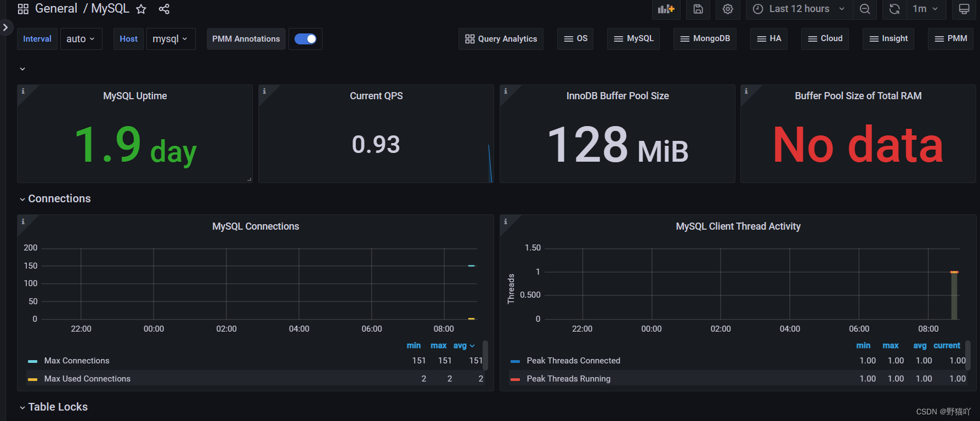Share the dashboard via share icon

pos(164,9)
